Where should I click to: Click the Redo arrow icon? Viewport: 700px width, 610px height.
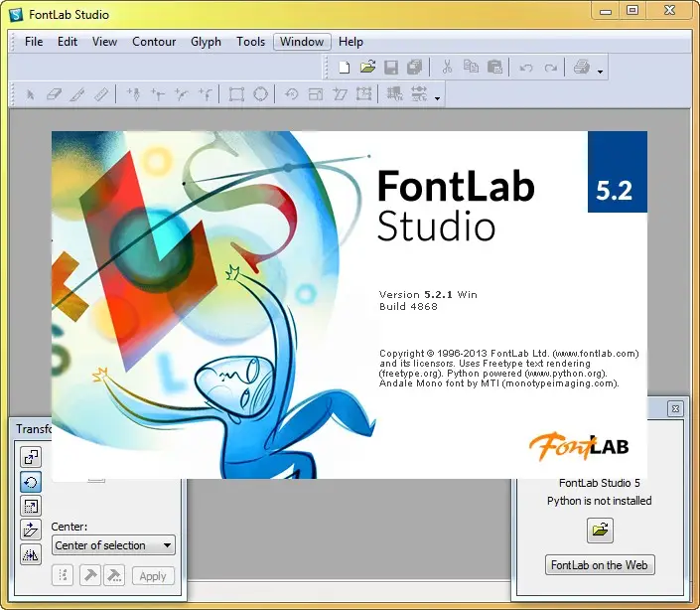[550, 68]
